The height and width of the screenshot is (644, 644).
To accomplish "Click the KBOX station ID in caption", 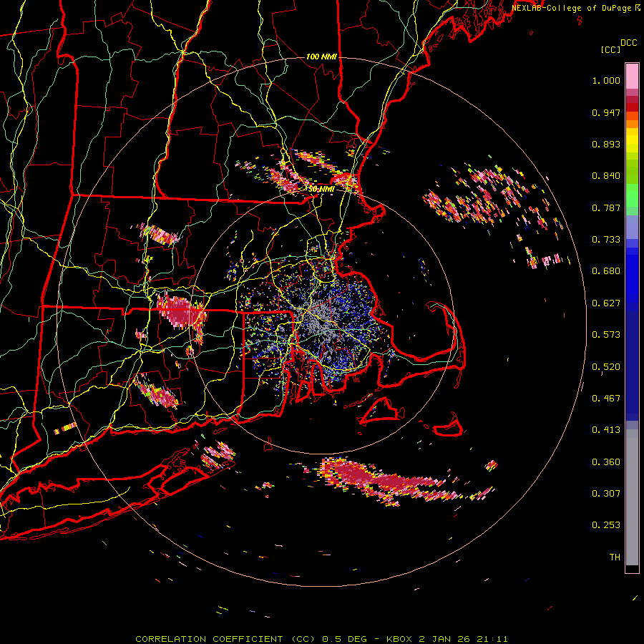I will 401,639.
